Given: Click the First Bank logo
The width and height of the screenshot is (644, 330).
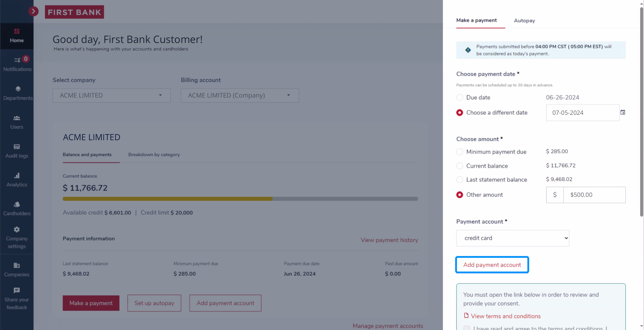Looking at the screenshot, I should coord(74,12).
